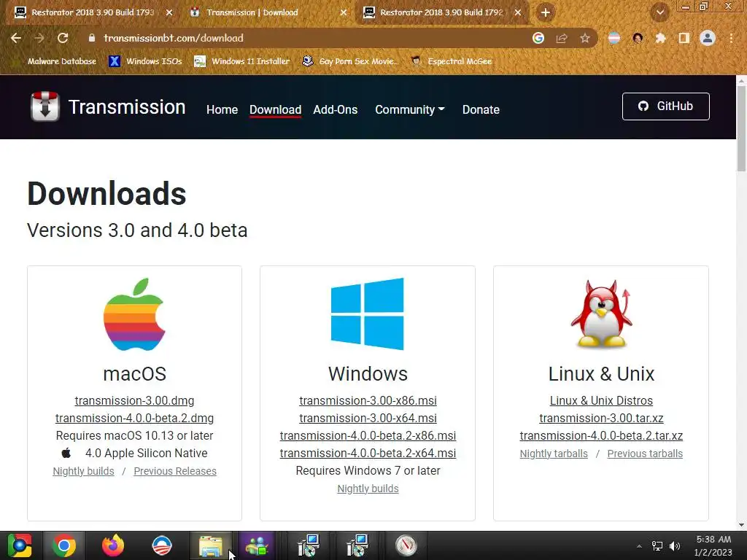Screen dimensions: 747x560
Task: Open the Donate nav item
Action: [x=481, y=109]
